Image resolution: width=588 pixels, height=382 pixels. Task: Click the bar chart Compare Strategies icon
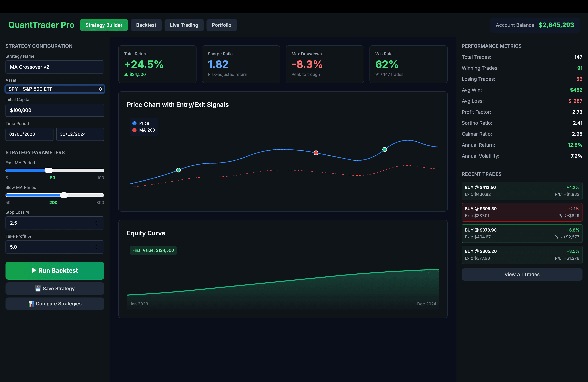31,304
